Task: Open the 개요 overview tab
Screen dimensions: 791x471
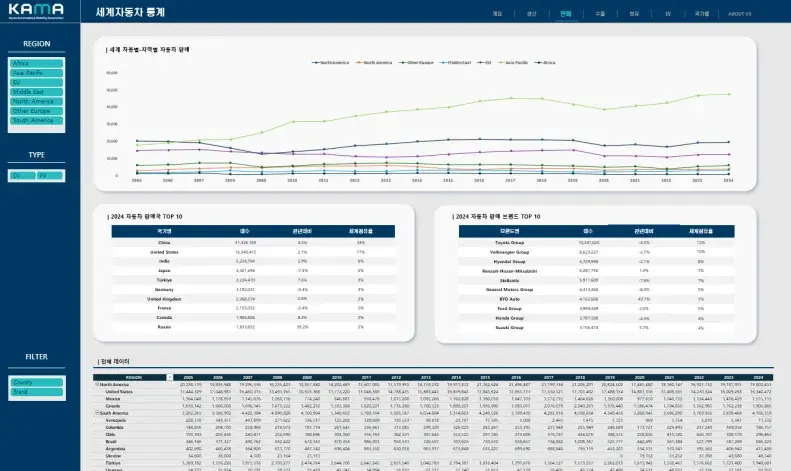Action: coord(497,14)
